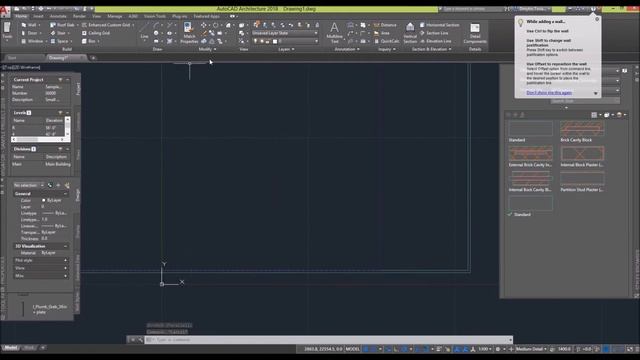Open the Manage ribbon tab
This screenshot has height=360, width=640.
pos(115,16)
